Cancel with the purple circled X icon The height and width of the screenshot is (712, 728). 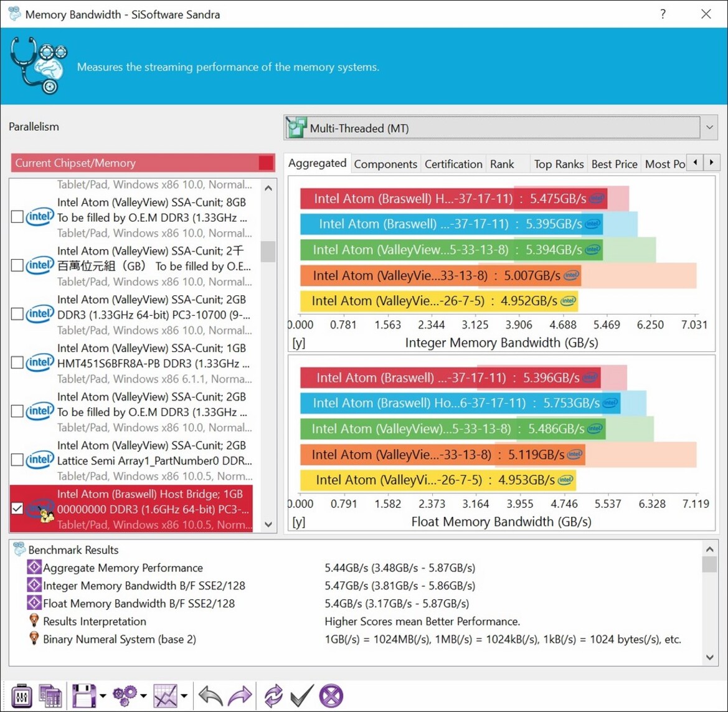click(x=331, y=696)
